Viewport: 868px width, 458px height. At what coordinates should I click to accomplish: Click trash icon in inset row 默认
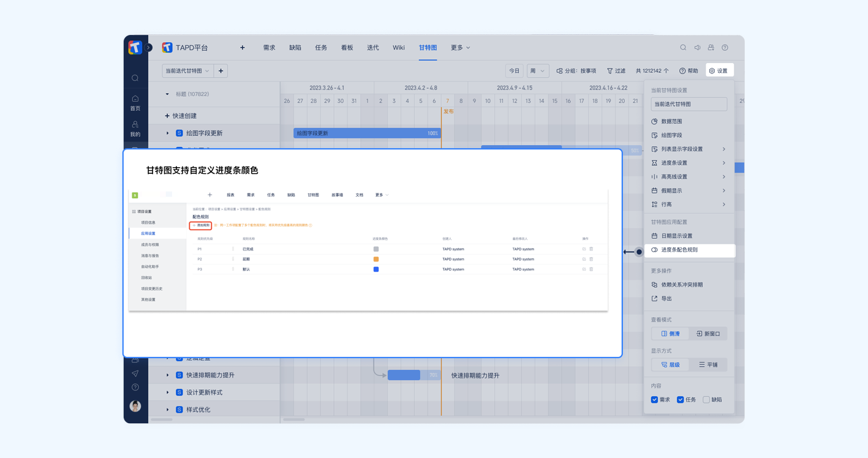point(591,269)
